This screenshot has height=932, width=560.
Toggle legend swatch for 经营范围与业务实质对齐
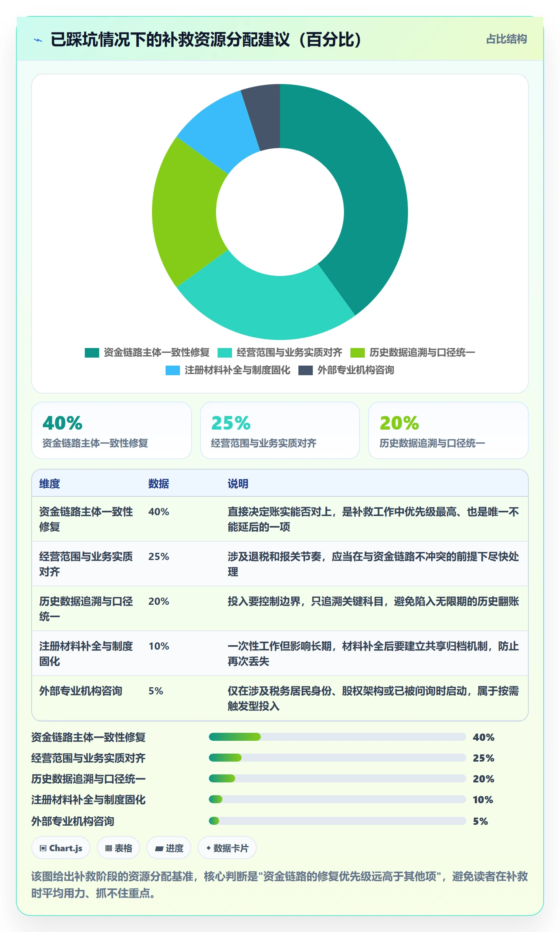pyautogui.click(x=224, y=353)
